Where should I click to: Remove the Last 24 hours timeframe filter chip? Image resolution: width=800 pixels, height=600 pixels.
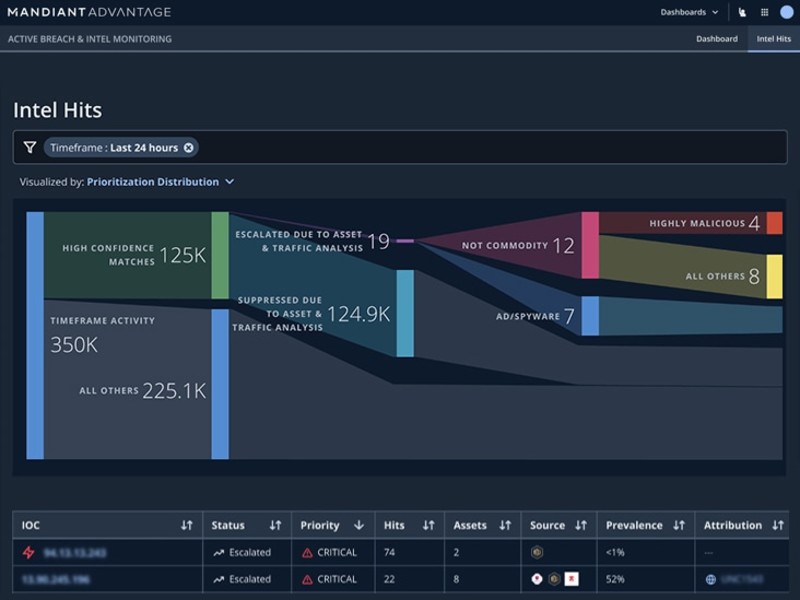tap(188, 146)
